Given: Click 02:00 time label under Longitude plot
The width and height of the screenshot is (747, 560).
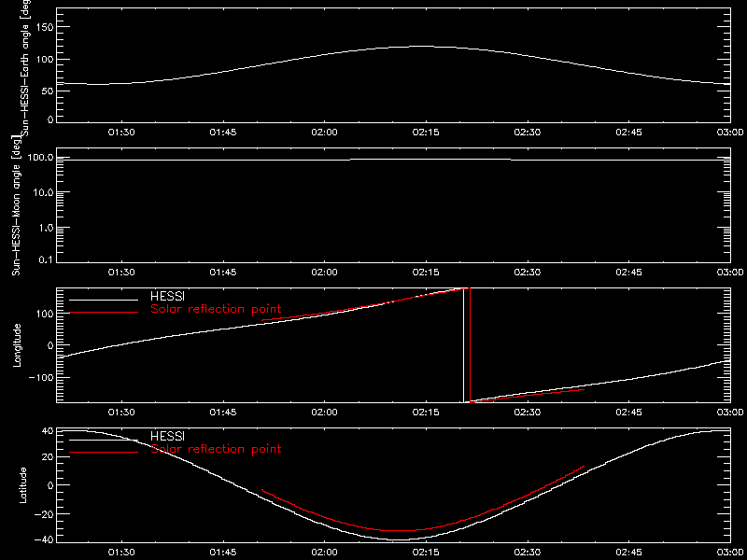Looking at the screenshot, I should coord(324,413).
